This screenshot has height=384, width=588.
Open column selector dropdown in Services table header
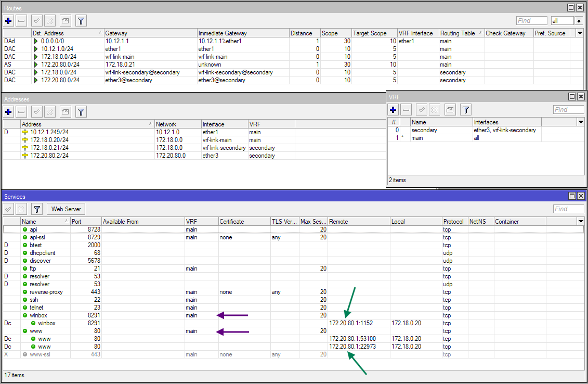click(581, 222)
